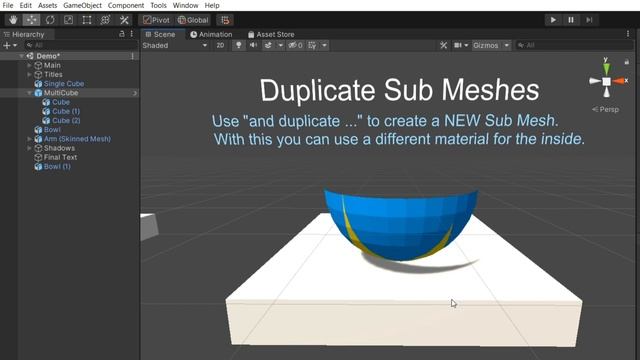The image size is (640, 360).
Task: Toggle scene grid visibility icon
Action: coord(313,45)
